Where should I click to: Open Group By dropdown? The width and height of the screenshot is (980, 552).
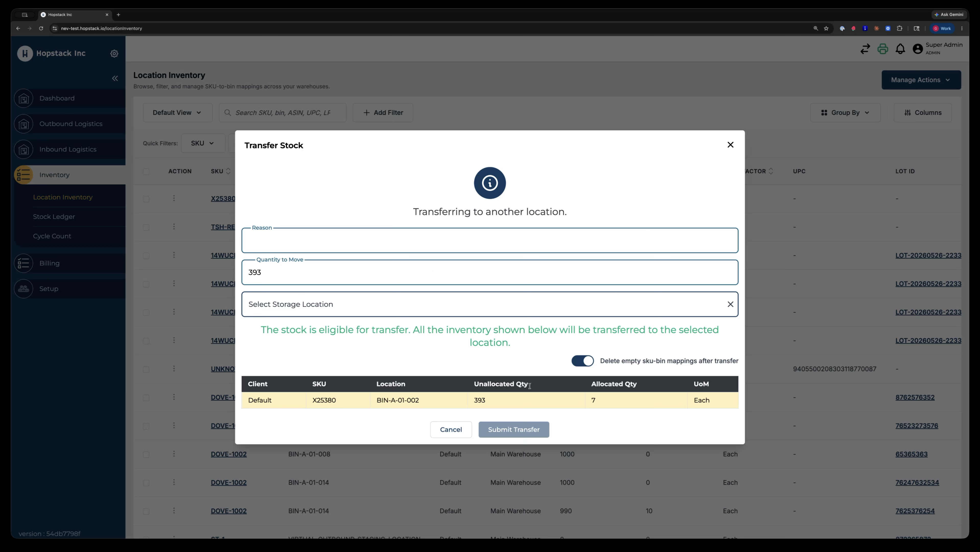[845, 113]
